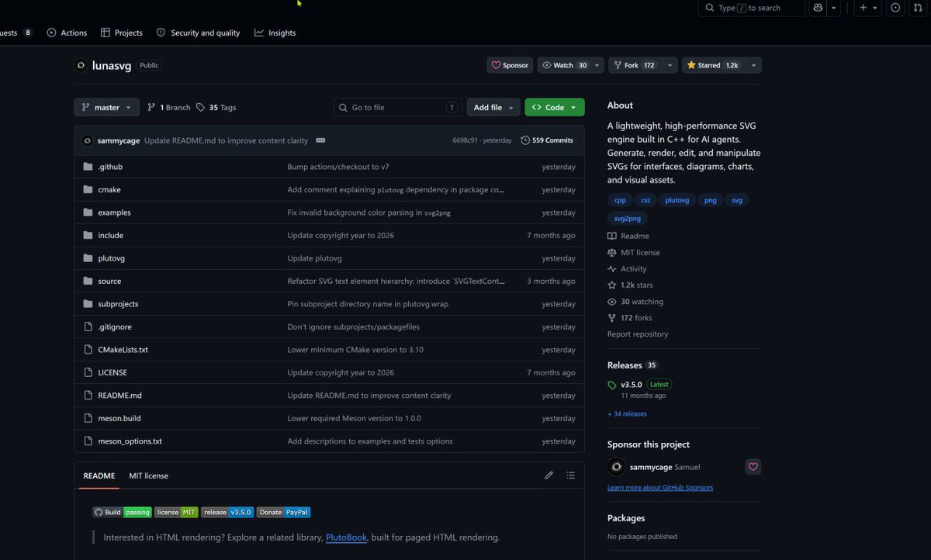Open commit 'Update plutovg' message
The height and width of the screenshot is (560, 931).
pyautogui.click(x=314, y=258)
